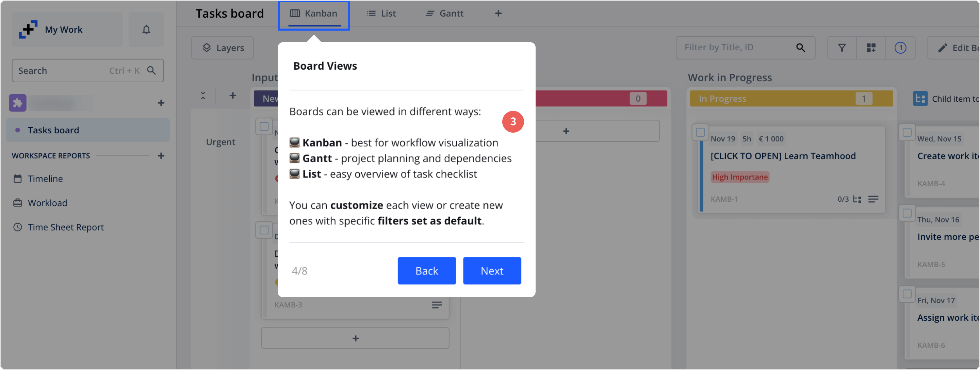980x370 pixels.
Task: Click the filter funnel icon
Action: tap(842, 48)
